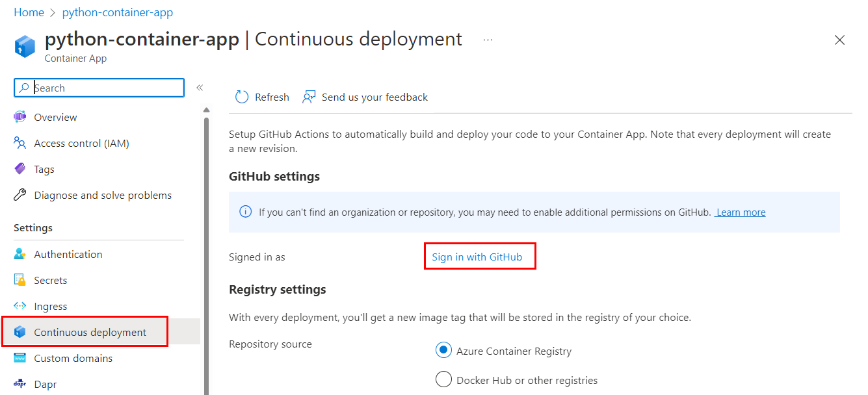Open the Tags page
The image size is (868, 395).
tap(44, 169)
